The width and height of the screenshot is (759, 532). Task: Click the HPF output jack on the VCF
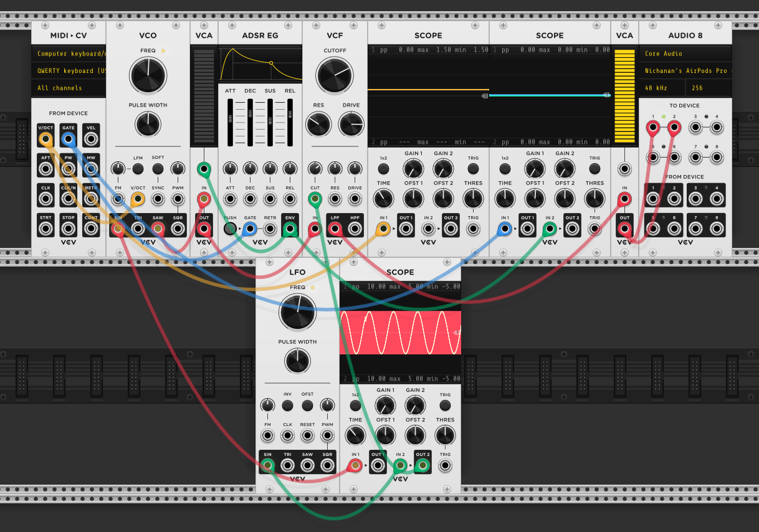tap(355, 229)
